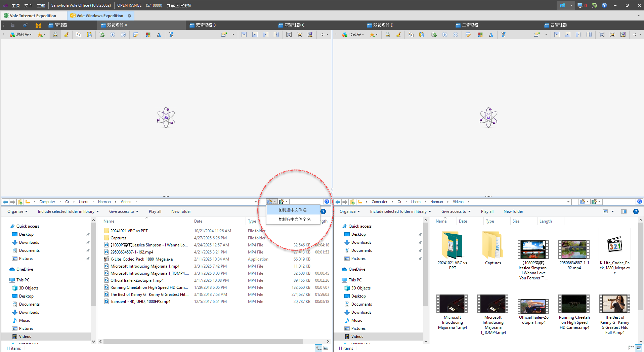Click the help question icon in right pane

636,211
